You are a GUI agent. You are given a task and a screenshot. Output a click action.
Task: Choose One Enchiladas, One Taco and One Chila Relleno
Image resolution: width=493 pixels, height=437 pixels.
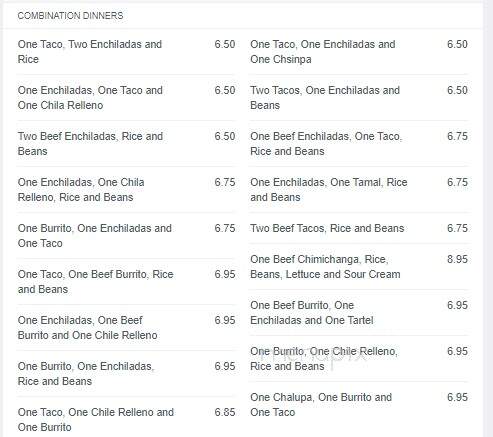[126, 98]
